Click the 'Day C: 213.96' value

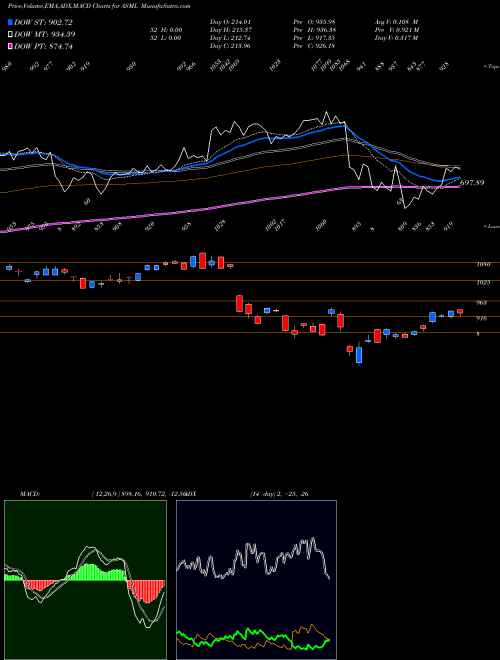[230, 46]
